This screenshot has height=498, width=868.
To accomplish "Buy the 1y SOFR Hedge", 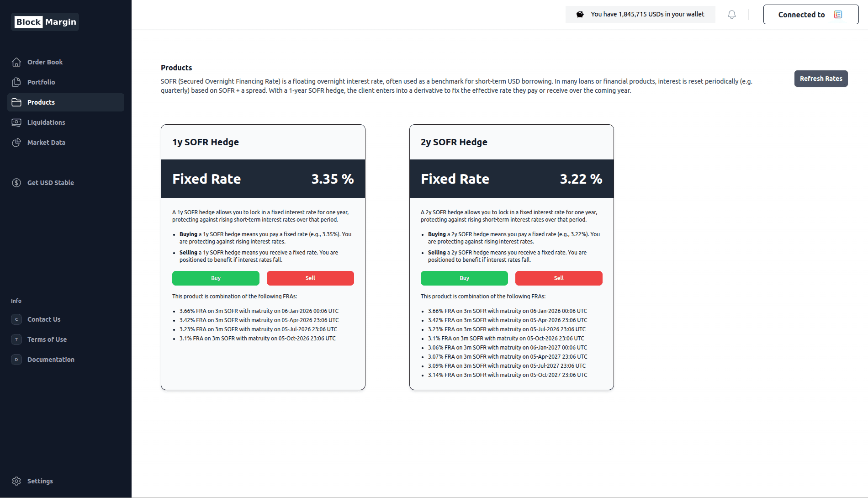I will tap(216, 278).
